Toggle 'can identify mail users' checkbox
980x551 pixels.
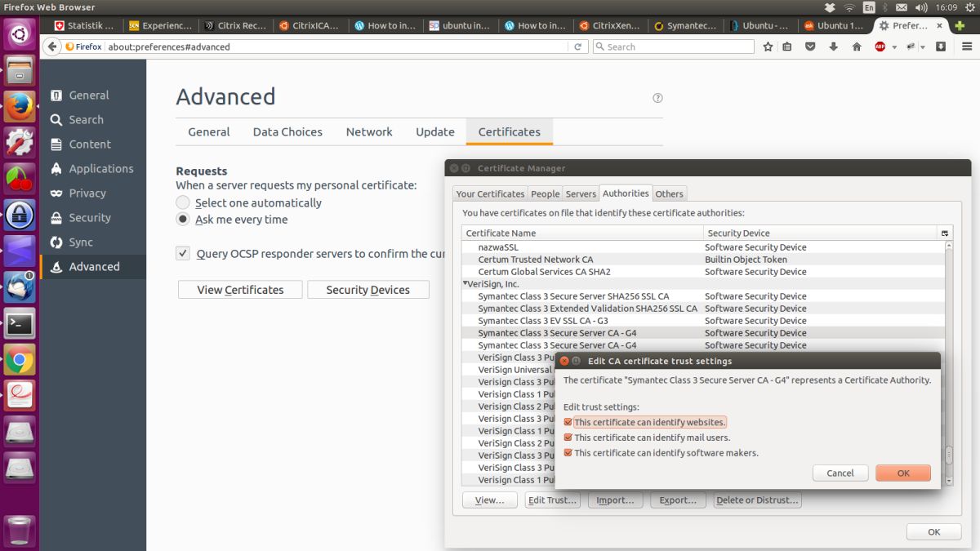click(x=568, y=438)
